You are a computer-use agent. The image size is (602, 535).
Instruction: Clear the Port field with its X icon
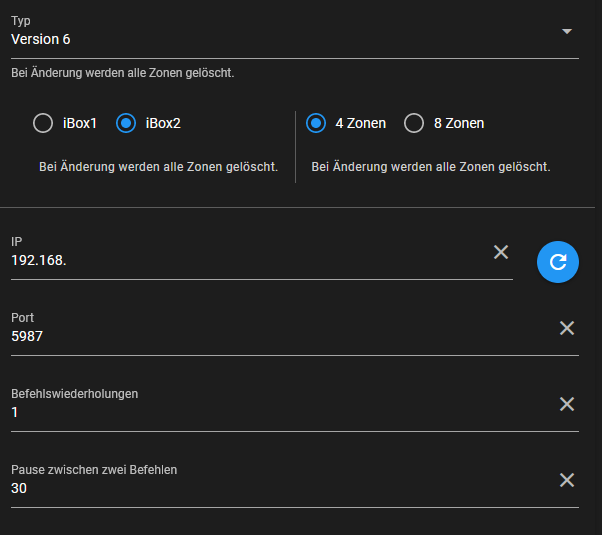[567, 328]
